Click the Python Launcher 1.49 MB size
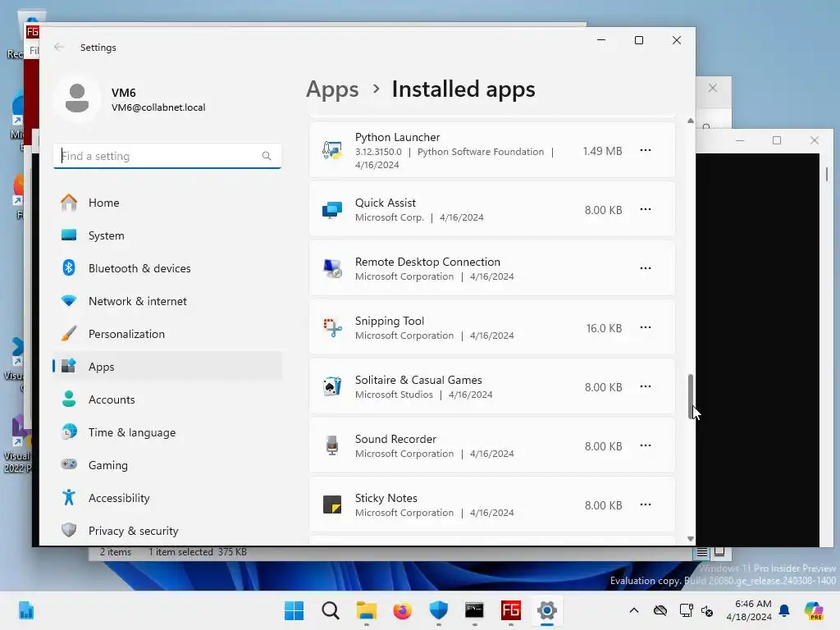The image size is (840, 630). 602,151
